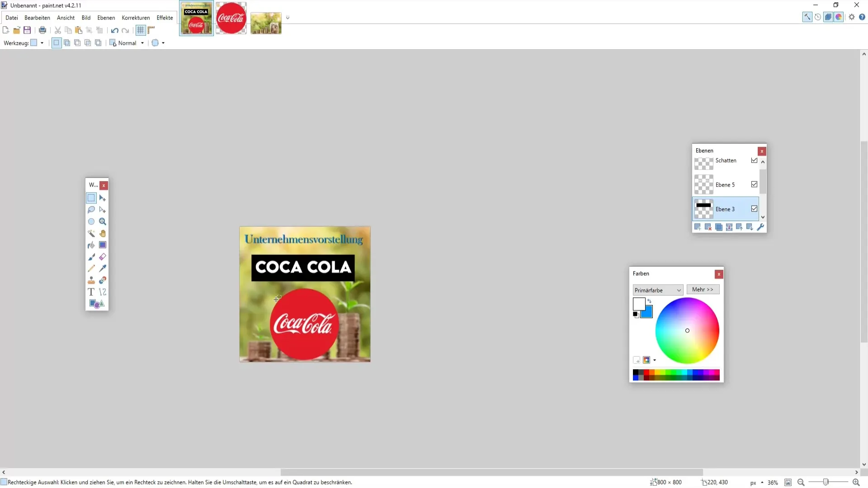The image size is (868, 488).
Task: Select the Ebene 5 layer row
Action: click(x=726, y=184)
